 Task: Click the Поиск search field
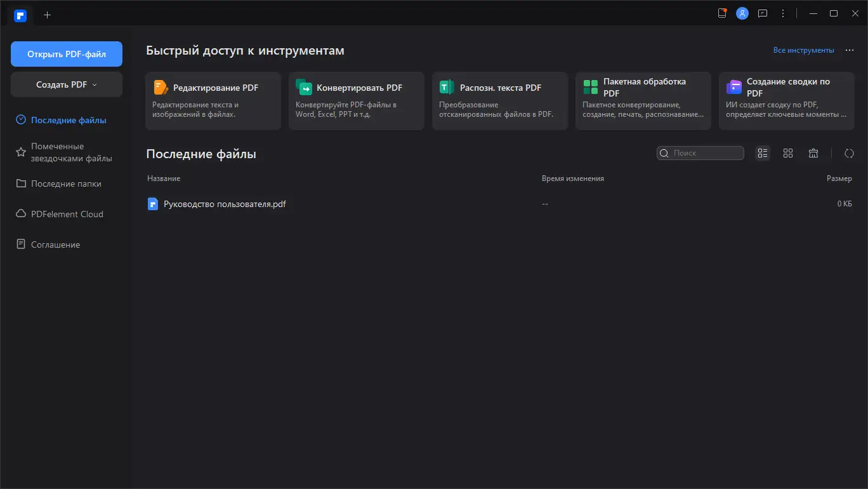tap(706, 153)
